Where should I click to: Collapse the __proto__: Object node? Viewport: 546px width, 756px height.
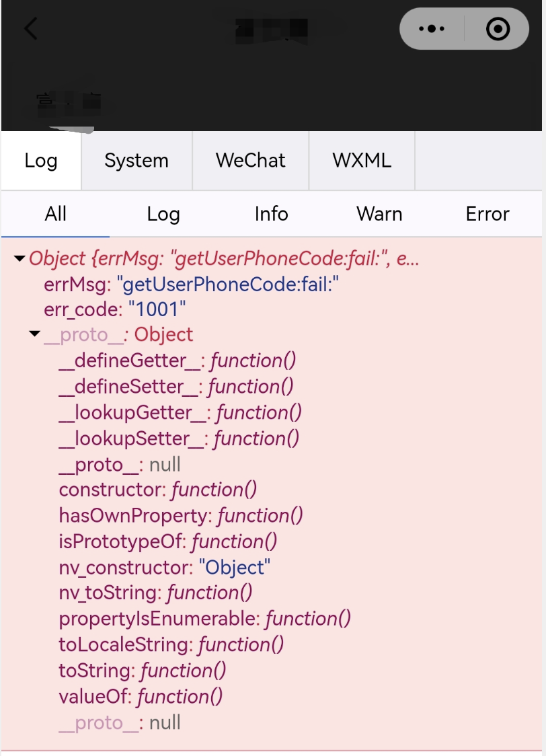(35, 334)
